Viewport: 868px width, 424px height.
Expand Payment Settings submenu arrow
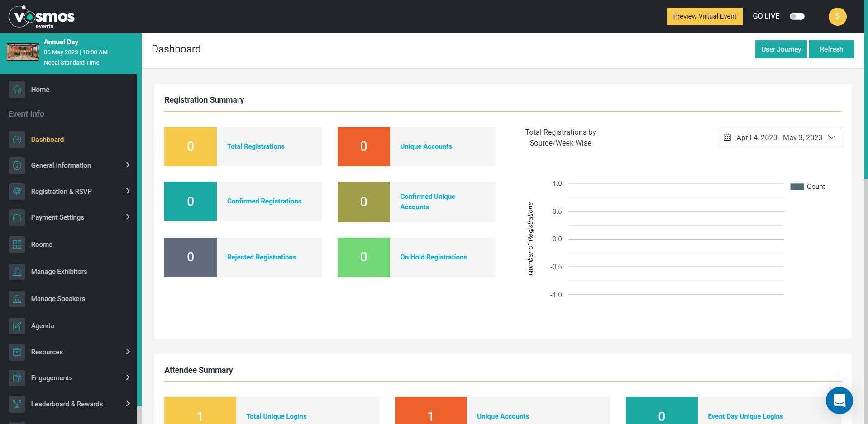[128, 217]
